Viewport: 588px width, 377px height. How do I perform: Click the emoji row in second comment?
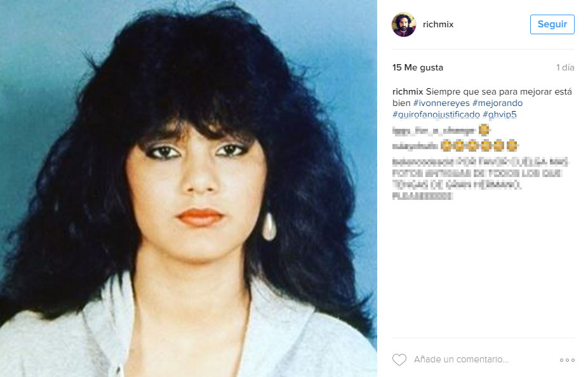(479, 145)
